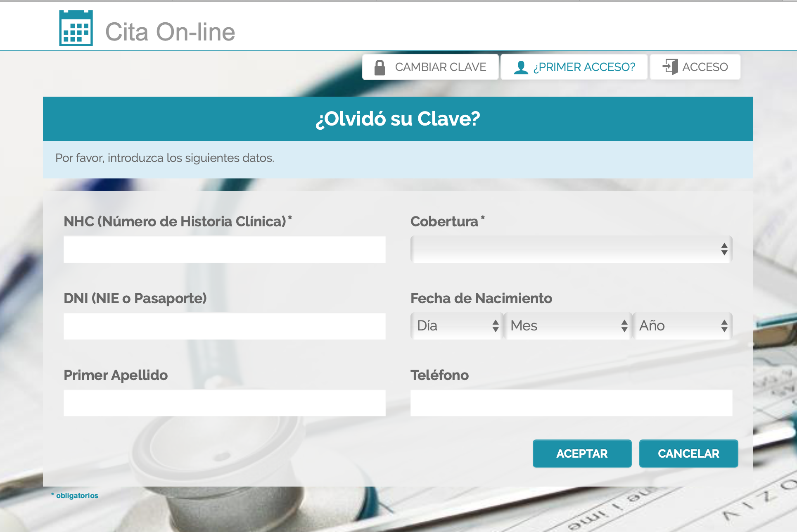Click the padlock icon beside Cambiar Clave
The image size is (797, 532).
[x=380, y=67]
